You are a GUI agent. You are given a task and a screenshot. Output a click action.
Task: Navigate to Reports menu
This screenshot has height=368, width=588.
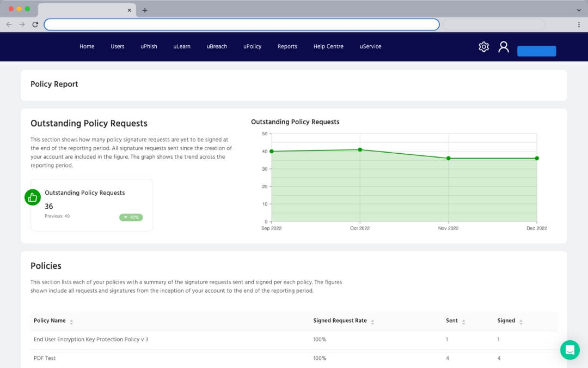[287, 47]
